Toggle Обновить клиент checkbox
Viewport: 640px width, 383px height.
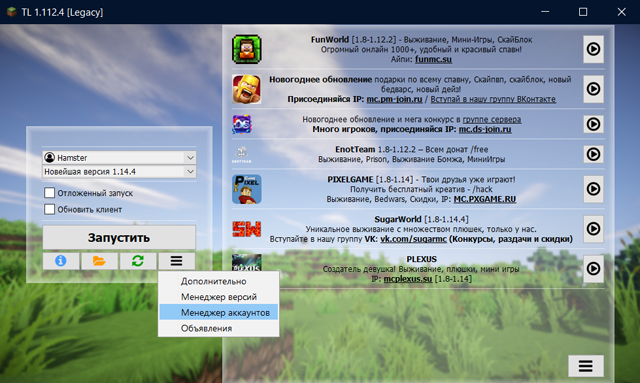(x=49, y=209)
